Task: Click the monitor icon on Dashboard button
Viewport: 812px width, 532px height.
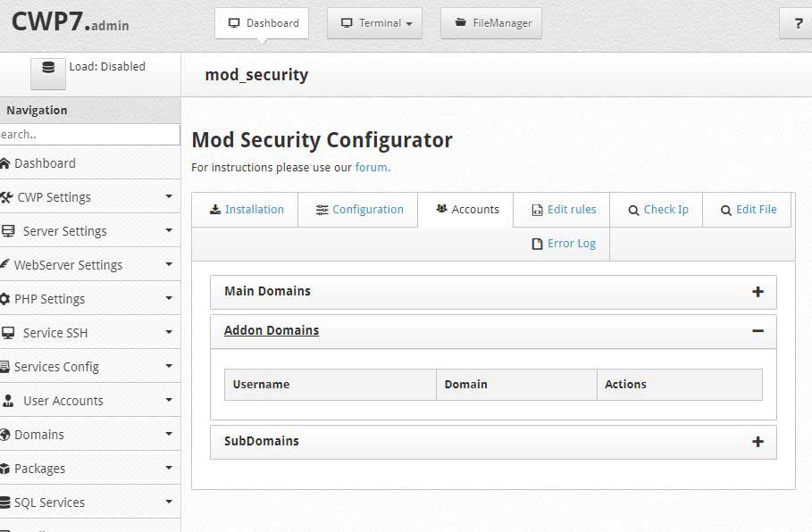Action: tap(234, 23)
